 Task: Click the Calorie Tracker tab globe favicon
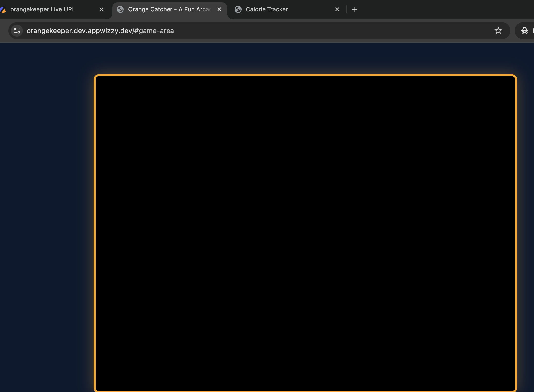coord(238,10)
